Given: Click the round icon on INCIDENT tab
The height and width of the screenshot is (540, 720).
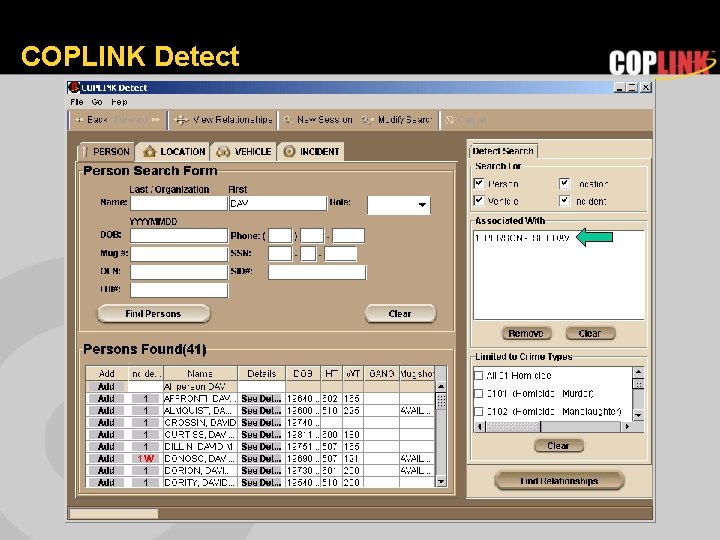Looking at the screenshot, I should pos(289,151).
